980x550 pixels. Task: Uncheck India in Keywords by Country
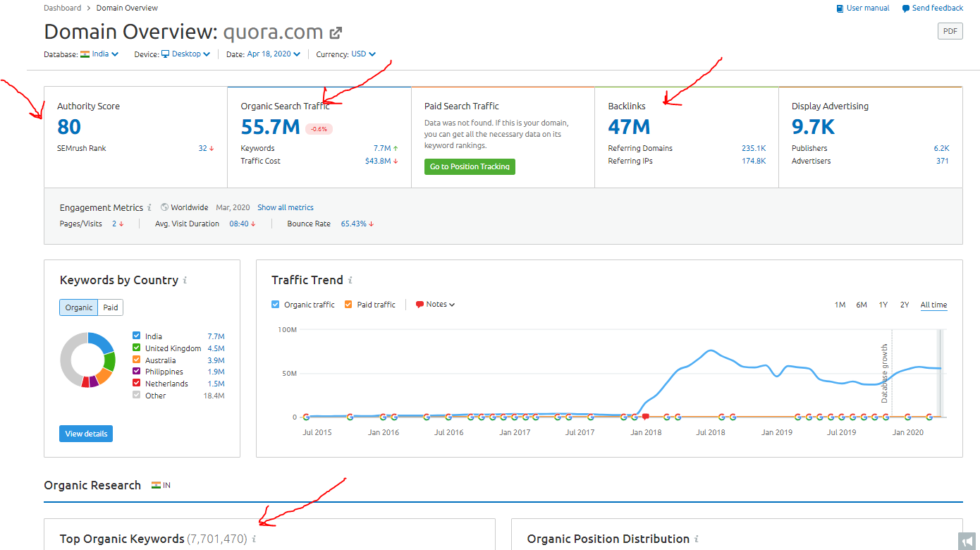pyautogui.click(x=137, y=336)
